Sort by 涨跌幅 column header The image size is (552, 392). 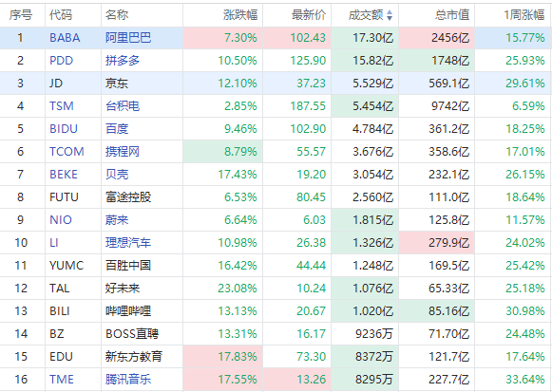click(x=240, y=15)
